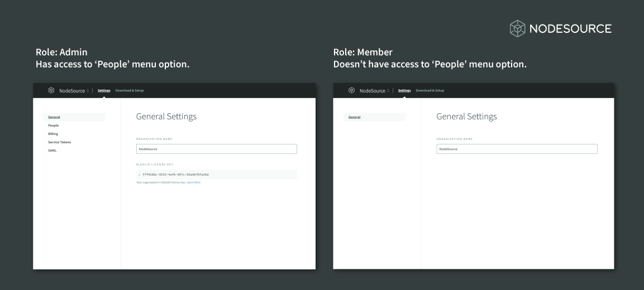Click 'ORGANIZATION NAME' label in Member window
This screenshot has width=644, height=290.
(x=455, y=139)
